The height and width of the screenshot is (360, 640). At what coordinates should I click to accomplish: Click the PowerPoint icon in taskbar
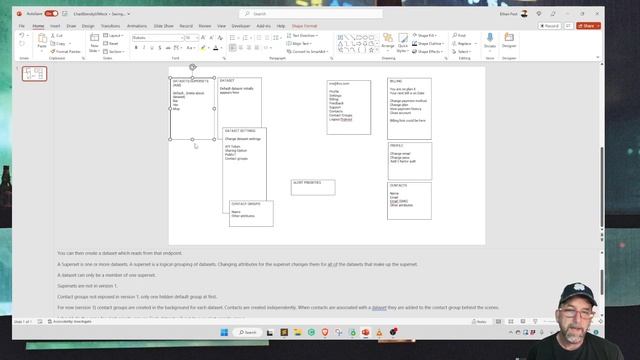point(365,333)
